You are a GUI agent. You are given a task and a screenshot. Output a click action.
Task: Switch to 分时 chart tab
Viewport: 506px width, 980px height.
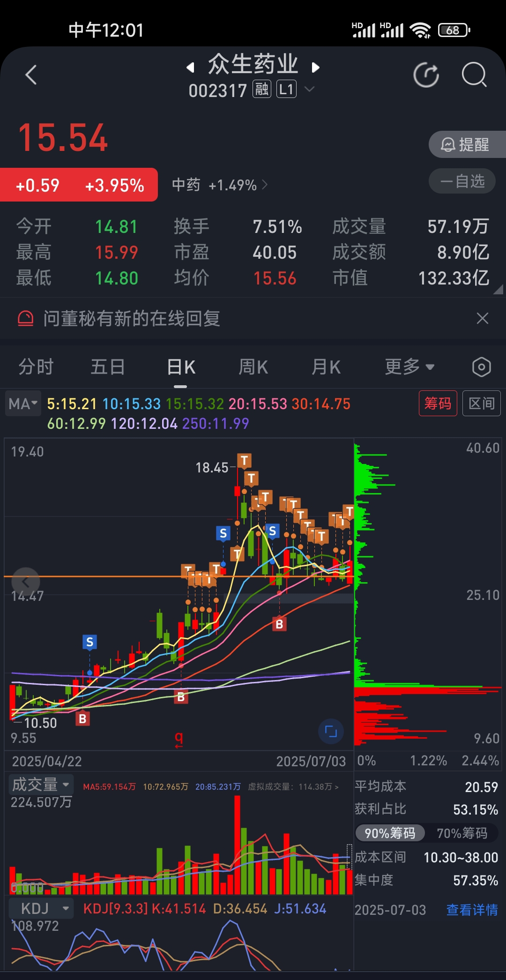[x=36, y=367]
